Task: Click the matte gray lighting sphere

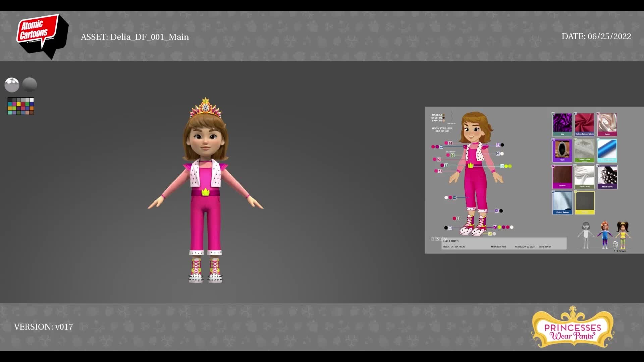Action: point(30,85)
